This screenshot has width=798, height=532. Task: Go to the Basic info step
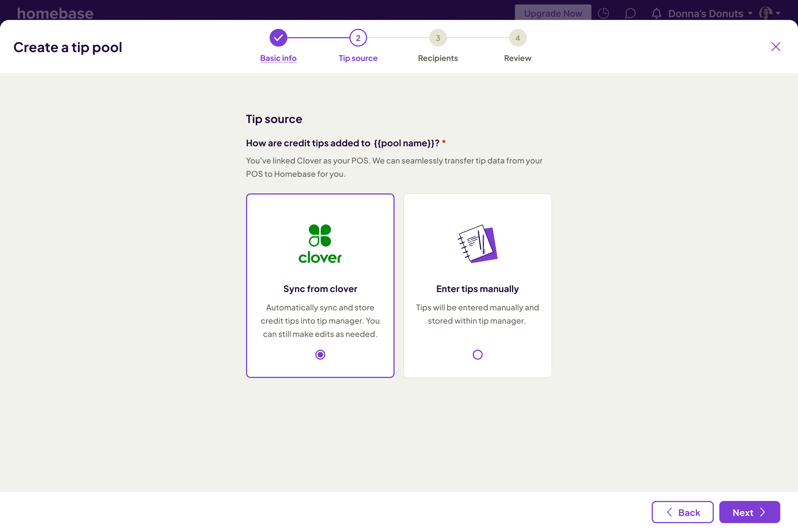(278, 58)
